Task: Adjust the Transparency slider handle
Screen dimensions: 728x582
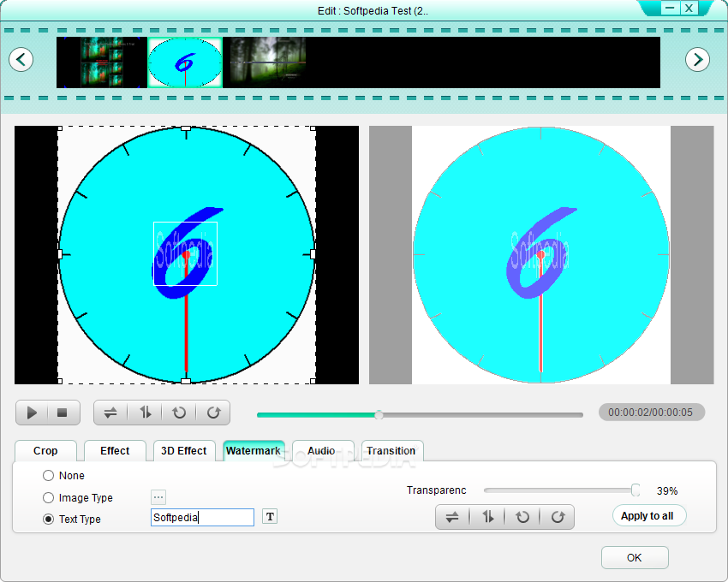Action: coord(636,490)
